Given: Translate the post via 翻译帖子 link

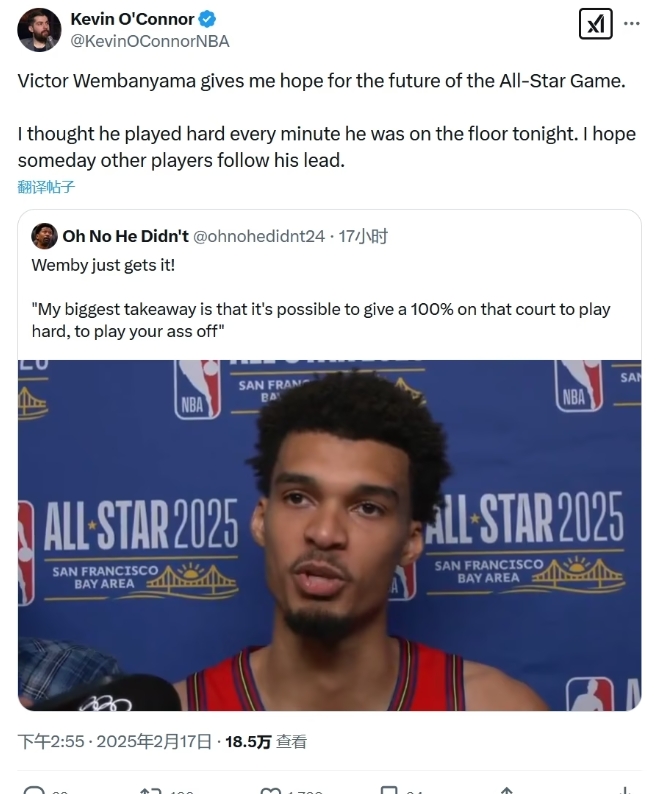Looking at the screenshot, I should coord(46,187).
